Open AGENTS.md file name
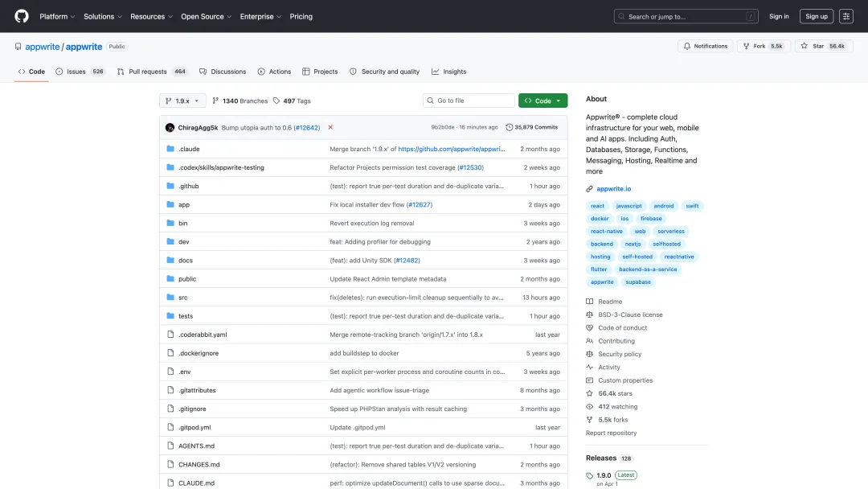The width and height of the screenshot is (868, 489). click(x=197, y=446)
